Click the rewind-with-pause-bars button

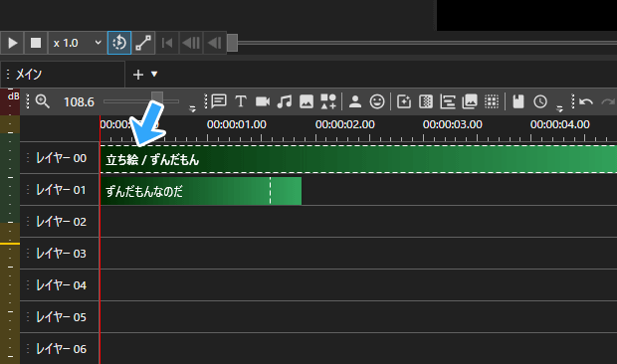191,43
